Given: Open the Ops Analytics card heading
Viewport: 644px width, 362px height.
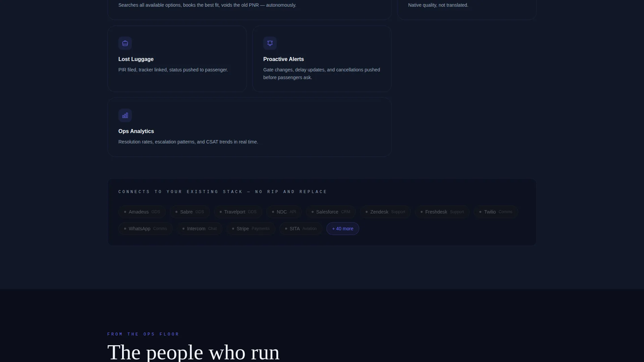Looking at the screenshot, I should [136, 131].
